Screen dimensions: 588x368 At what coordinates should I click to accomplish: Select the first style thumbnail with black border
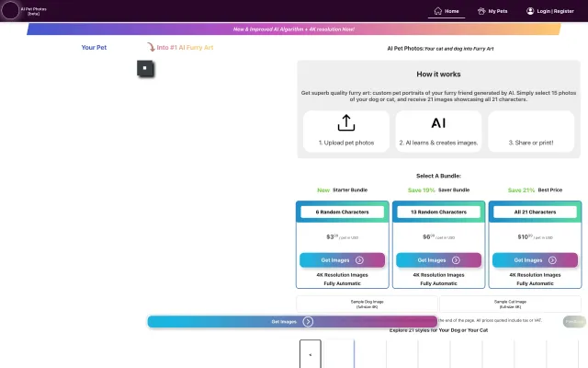311,354
